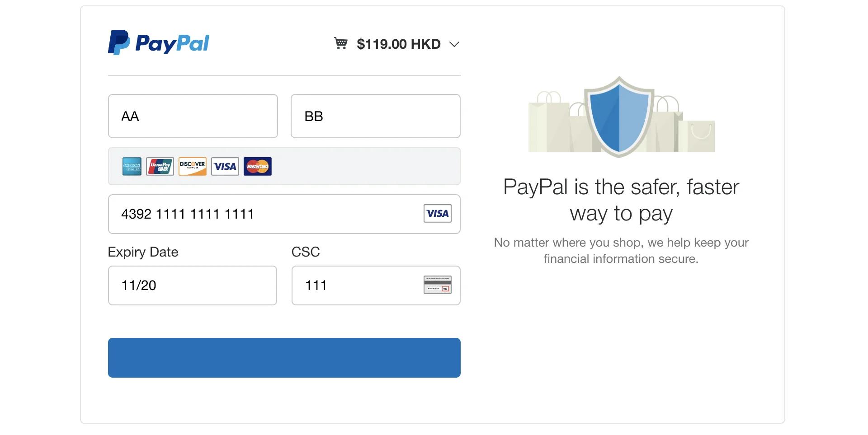868x435 pixels.
Task: Focus the first name field containing AA
Action: click(193, 116)
